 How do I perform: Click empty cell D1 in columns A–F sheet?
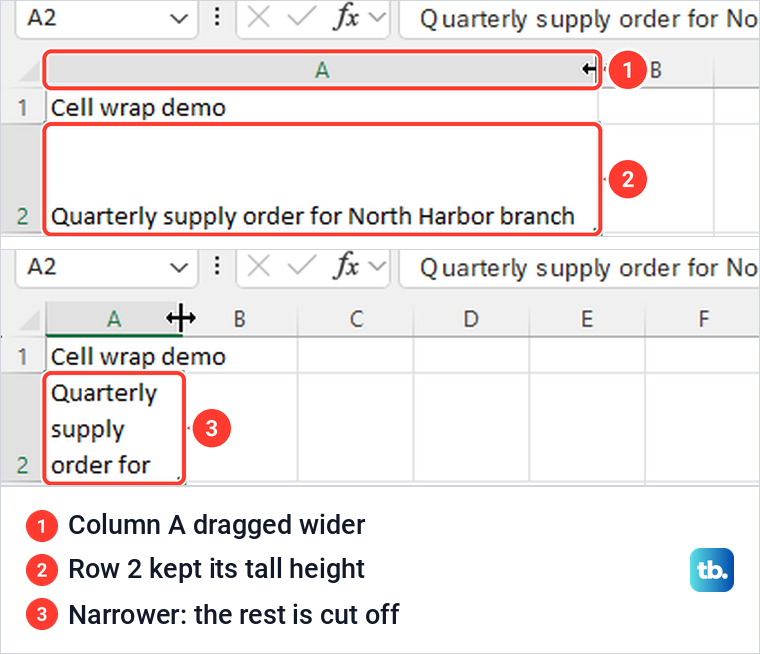tap(471, 355)
